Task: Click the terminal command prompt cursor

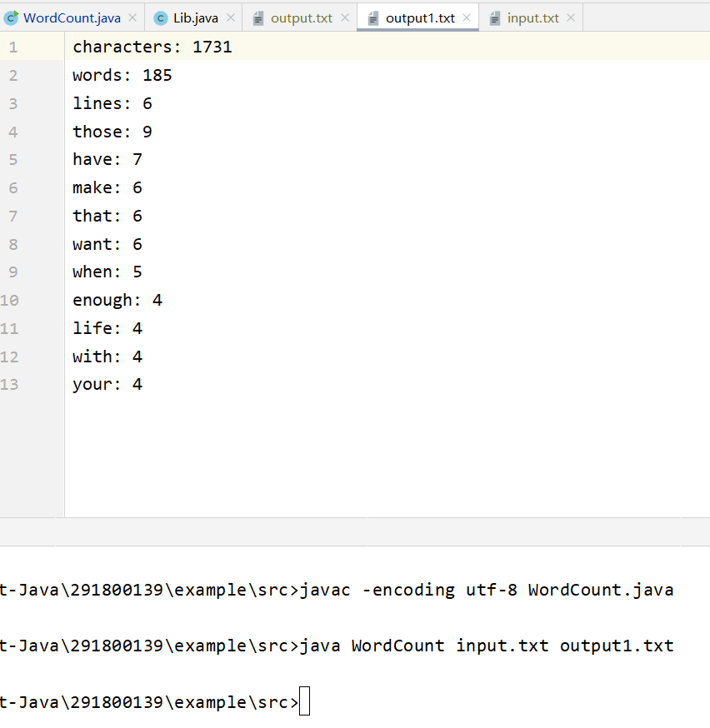Action: pos(304,702)
